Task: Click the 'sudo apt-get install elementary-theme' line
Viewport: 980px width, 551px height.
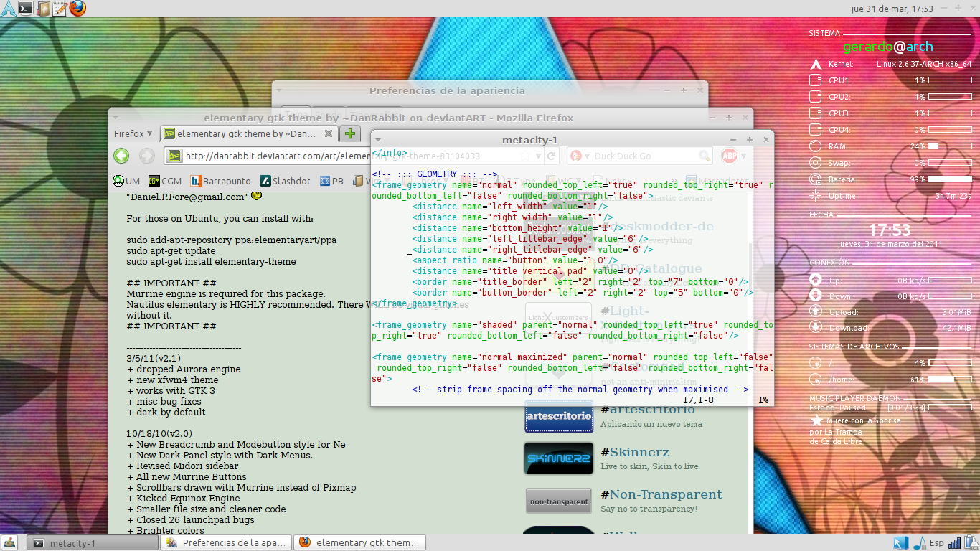Action: pyautogui.click(x=211, y=262)
